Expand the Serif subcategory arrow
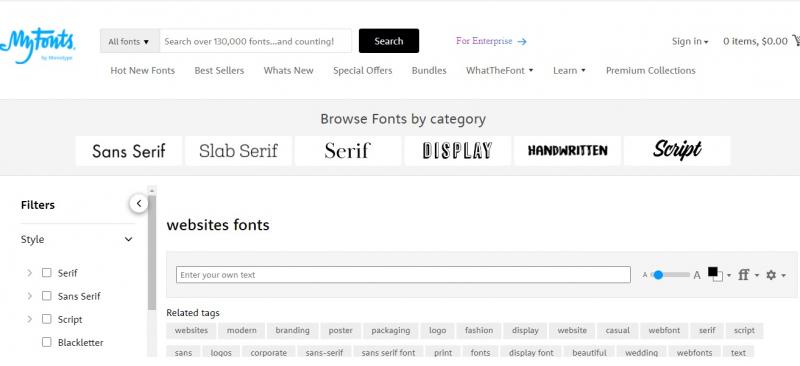Screen dimensions: 800x366 (x=29, y=273)
